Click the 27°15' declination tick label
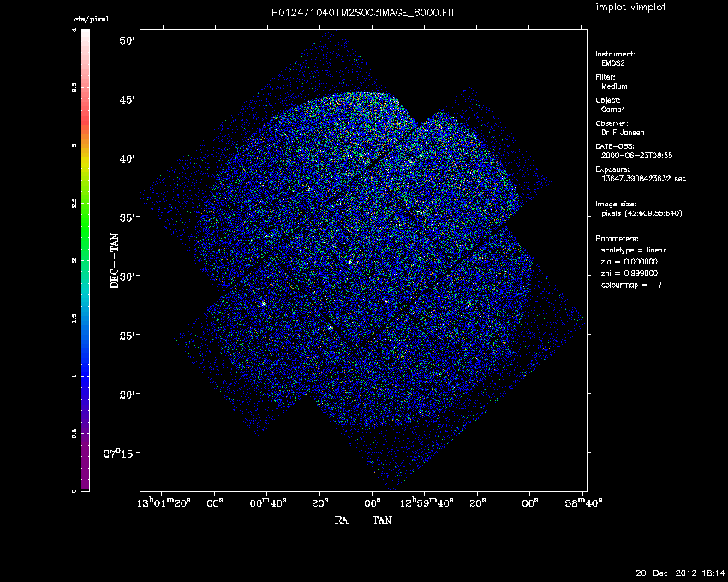728x582 pixels. click(x=119, y=453)
